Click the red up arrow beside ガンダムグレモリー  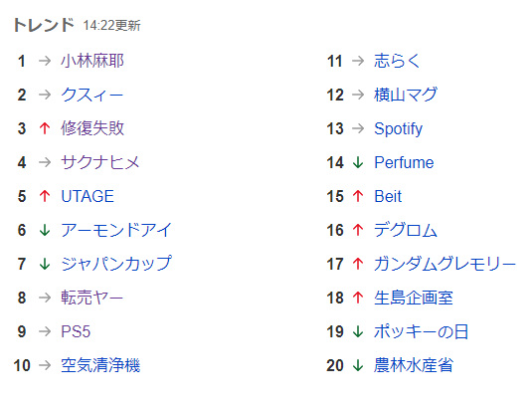(x=358, y=264)
